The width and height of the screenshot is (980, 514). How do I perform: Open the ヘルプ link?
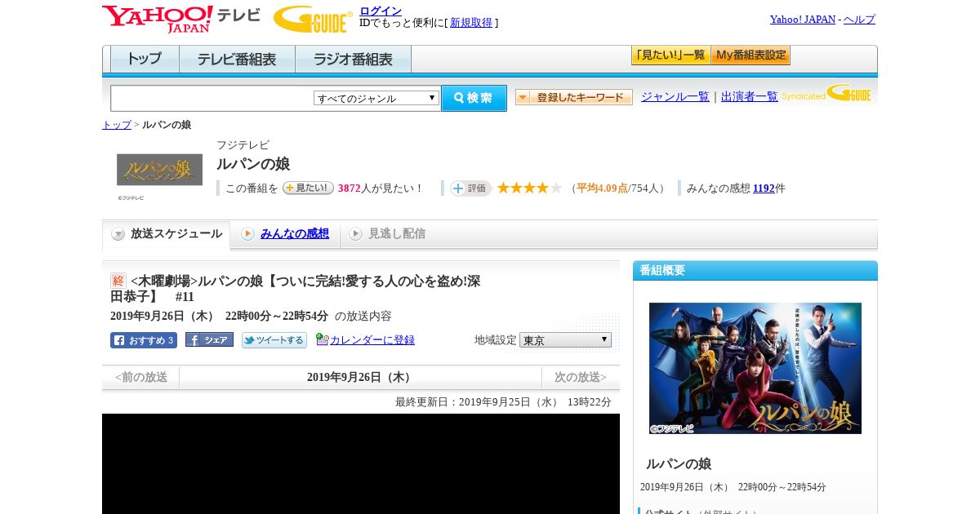859,20
